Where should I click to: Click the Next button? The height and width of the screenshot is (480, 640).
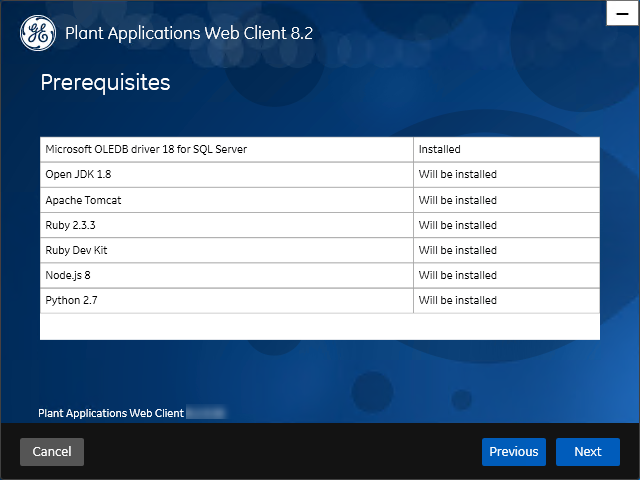[x=588, y=452]
